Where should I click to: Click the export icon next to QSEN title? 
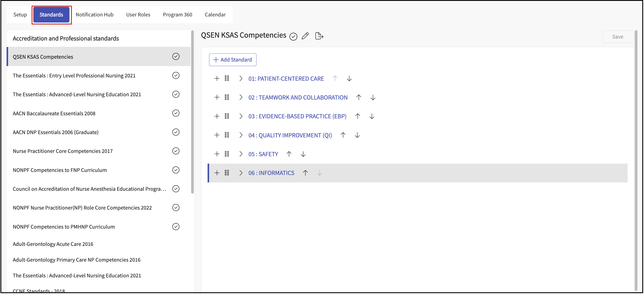[319, 36]
